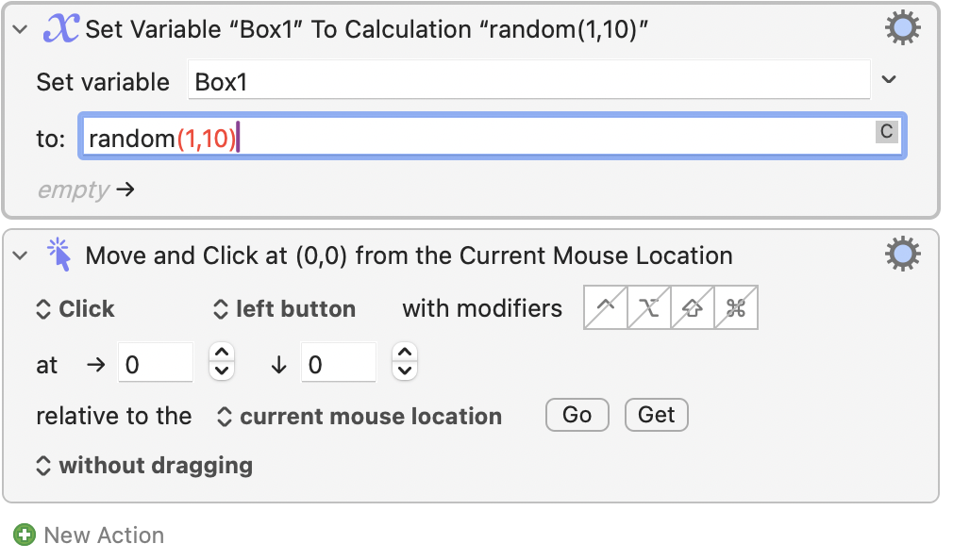Open gear menu for Set Variable action
This screenshot has width=970, height=560.
pyautogui.click(x=902, y=29)
